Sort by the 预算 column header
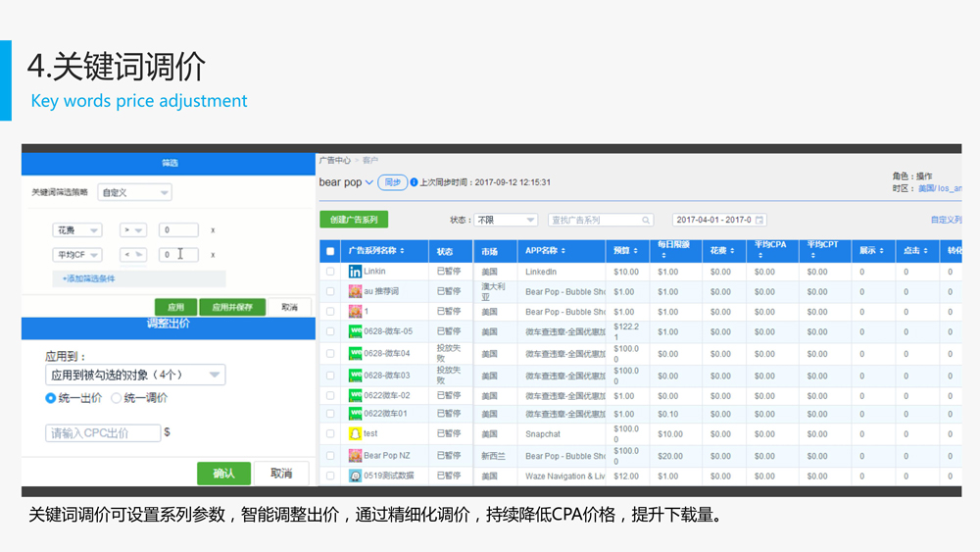 point(623,251)
